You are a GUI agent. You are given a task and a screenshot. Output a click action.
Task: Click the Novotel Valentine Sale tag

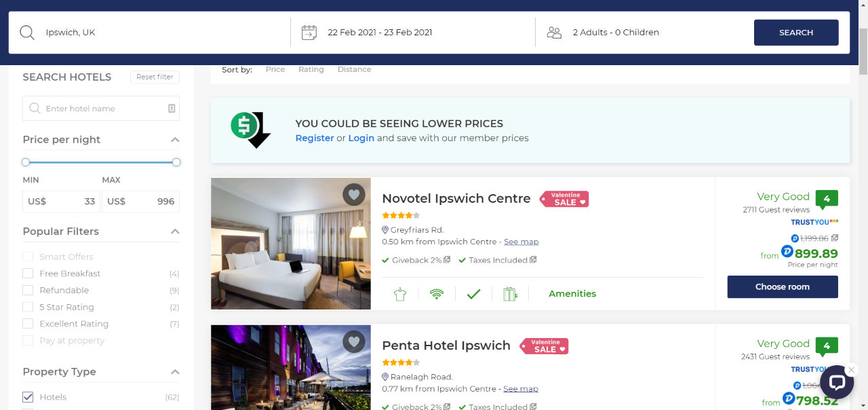(564, 199)
